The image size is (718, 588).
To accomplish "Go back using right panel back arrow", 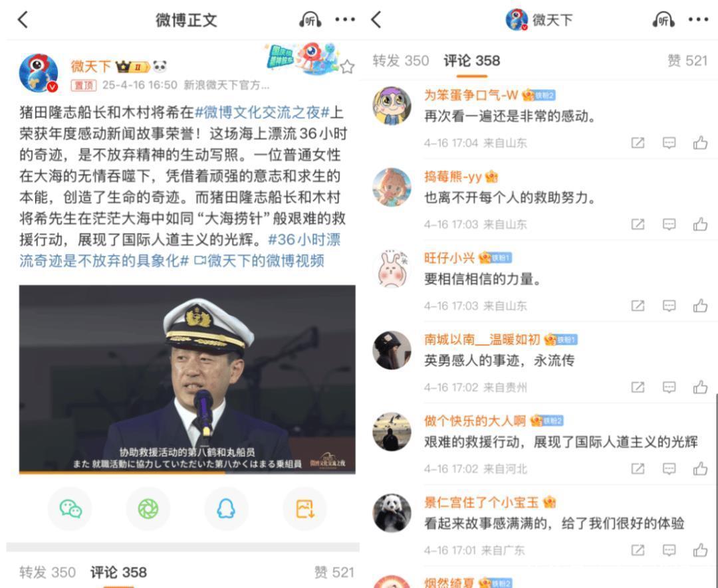I will [376, 20].
